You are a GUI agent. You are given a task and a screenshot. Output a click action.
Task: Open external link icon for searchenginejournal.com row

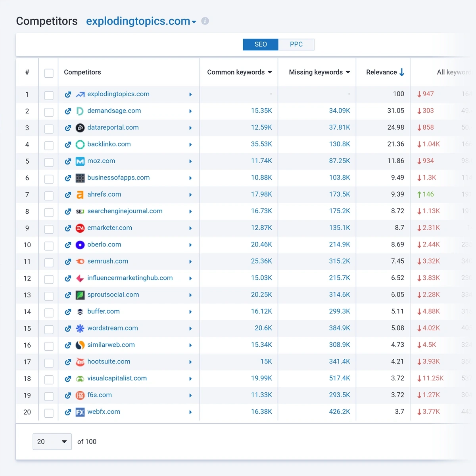[x=68, y=211]
